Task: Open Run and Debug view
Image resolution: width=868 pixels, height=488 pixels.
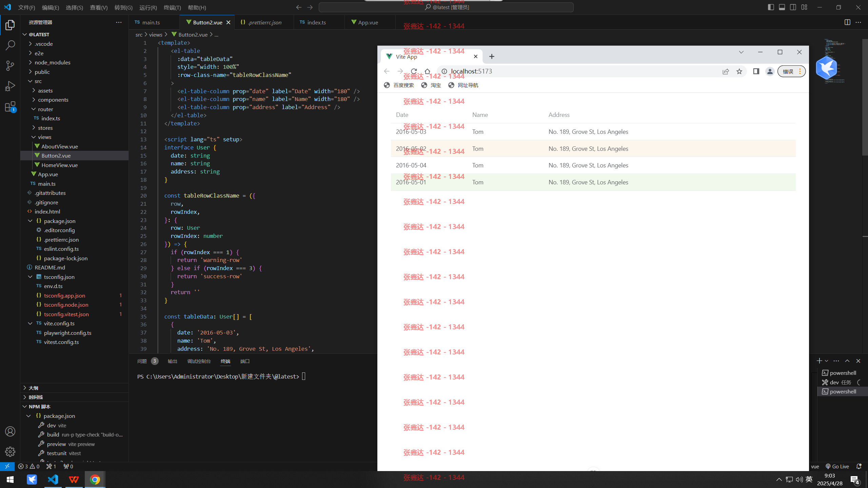Action: (10, 86)
